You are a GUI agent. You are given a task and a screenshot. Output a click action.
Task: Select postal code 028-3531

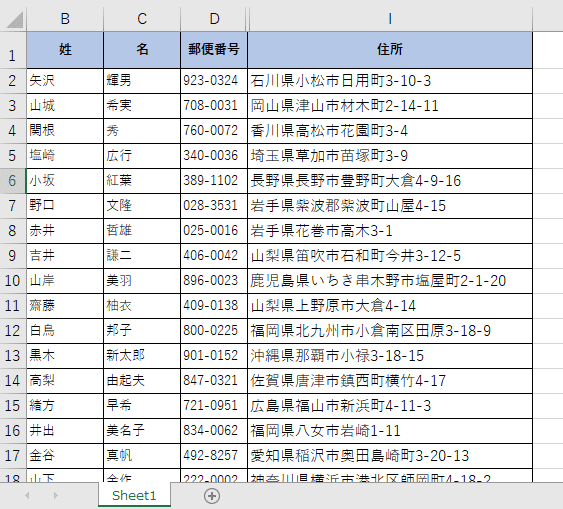click(214, 206)
